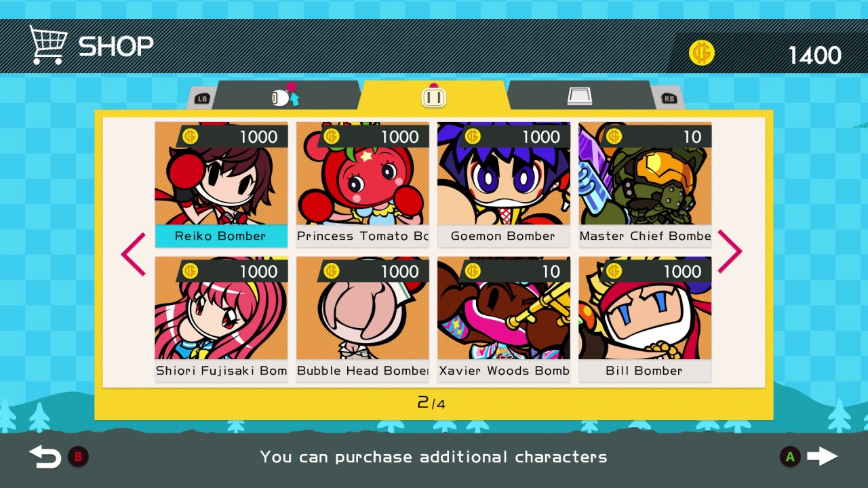Choose Princess Tomato Bomber portrait
868x488 pixels.
[x=363, y=184]
